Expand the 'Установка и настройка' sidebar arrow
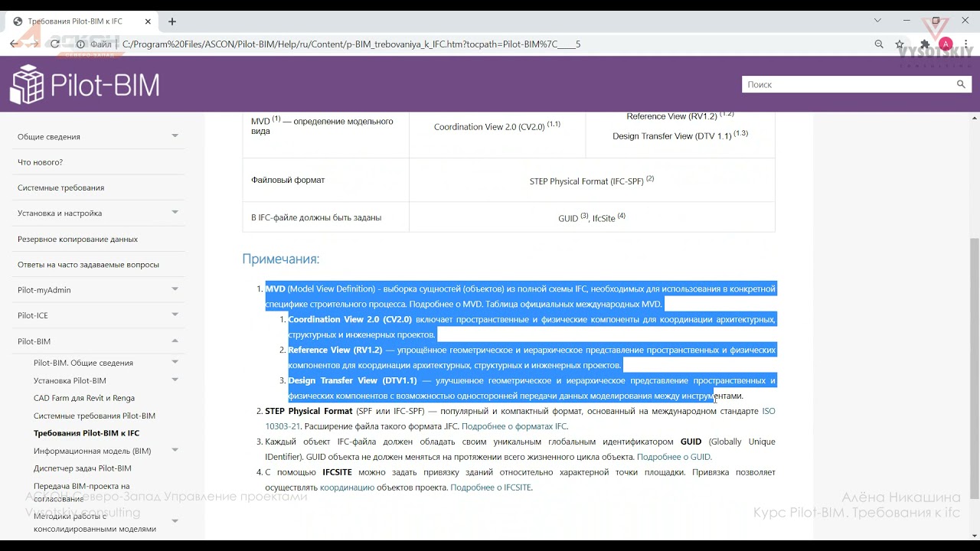The width and height of the screenshot is (980, 551). click(175, 213)
